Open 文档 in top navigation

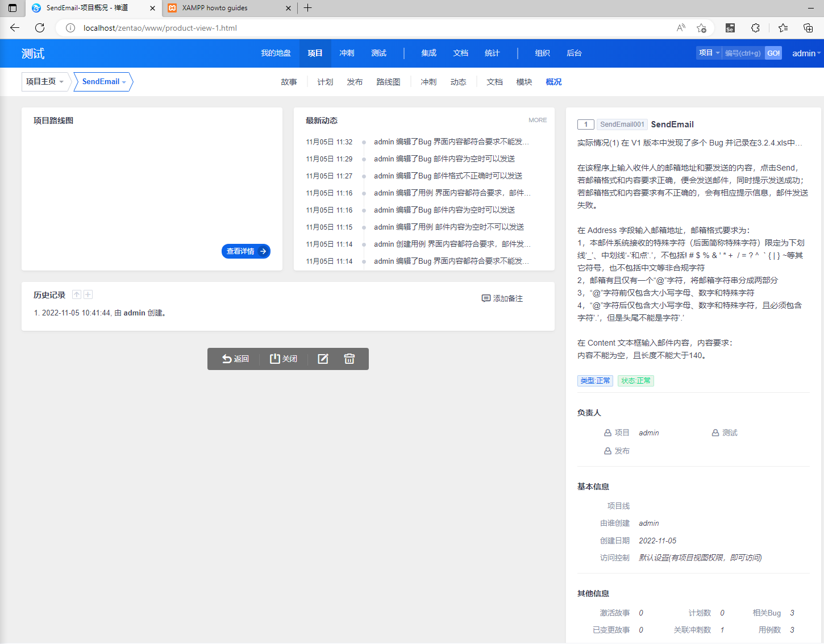coord(460,53)
